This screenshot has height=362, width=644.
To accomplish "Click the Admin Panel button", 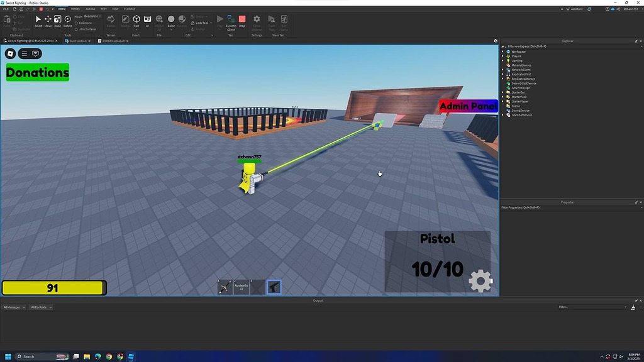I will [x=469, y=106].
